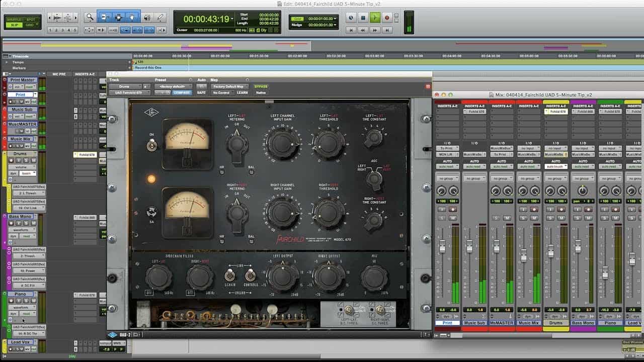Screen dimensions: 644x362
Task: Click the COMPARE button in plugin header
Action: point(182,93)
